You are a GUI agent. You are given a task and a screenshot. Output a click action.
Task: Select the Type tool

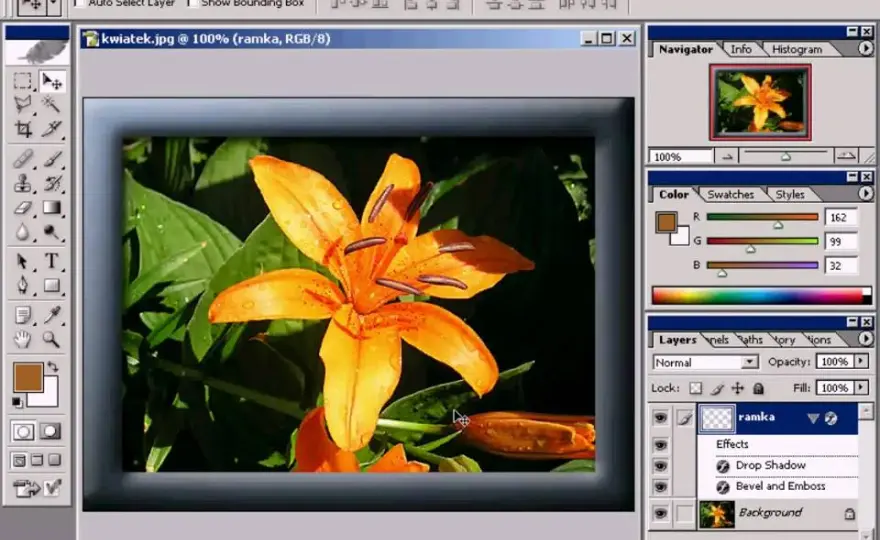(52, 262)
